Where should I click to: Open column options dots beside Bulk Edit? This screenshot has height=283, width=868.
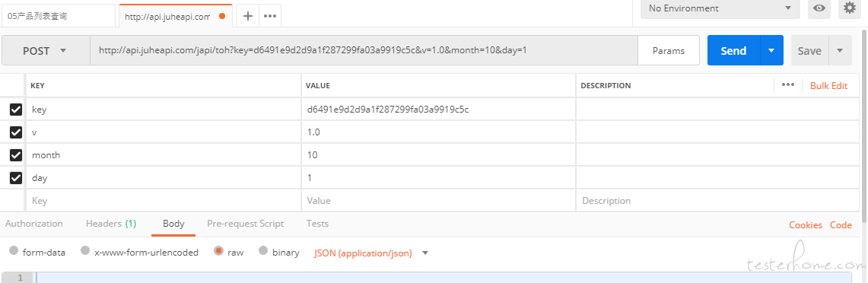tap(787, 84)
